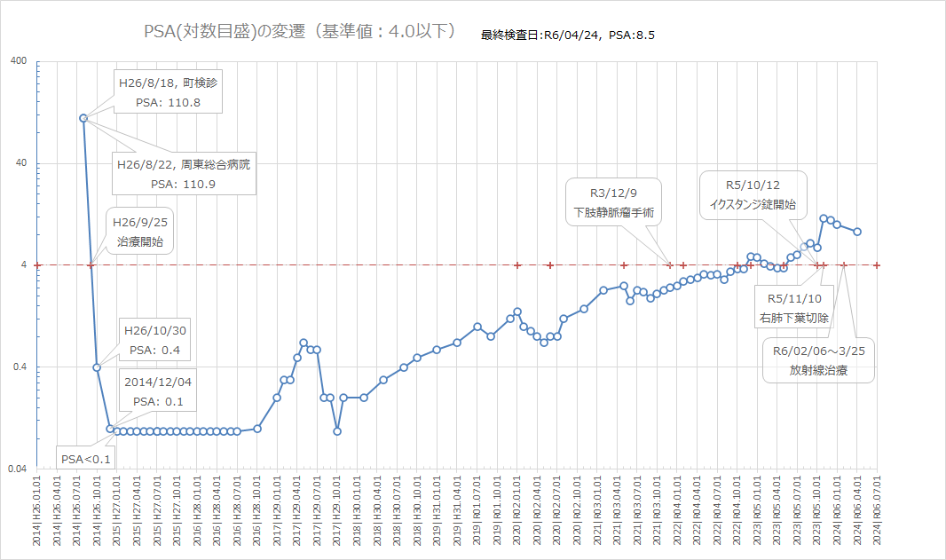The height and width of the screenshot is (560, 946).
Task: Click the x-axis label "2020|R02.01.01"
Action: [x=517, y=510]
